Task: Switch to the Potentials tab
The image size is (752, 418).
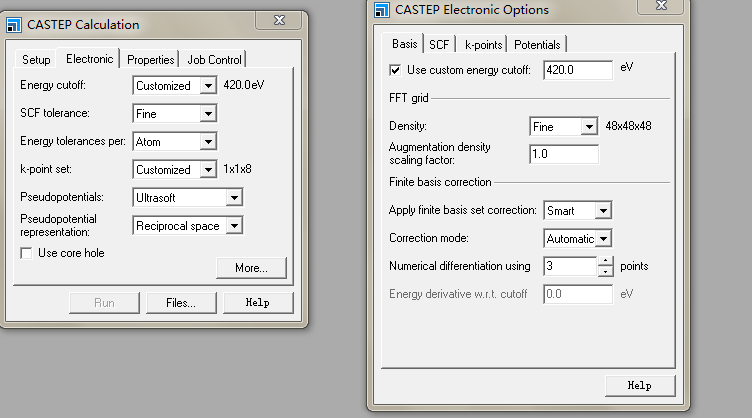Action: [537, 45]
